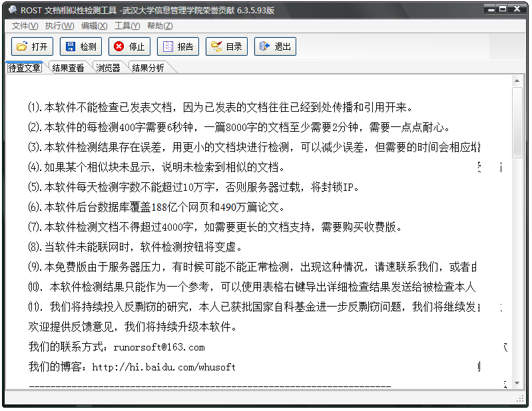This screenshot has width=532, height=411.
Task: Click line (11) about 反剽窃的研究
Action: coord(254,307)
